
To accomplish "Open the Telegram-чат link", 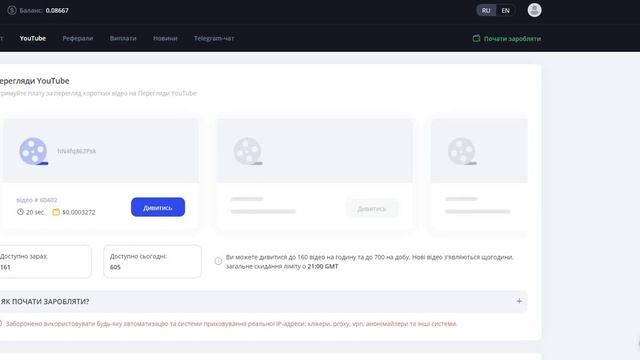I will [x=214, y=38].
